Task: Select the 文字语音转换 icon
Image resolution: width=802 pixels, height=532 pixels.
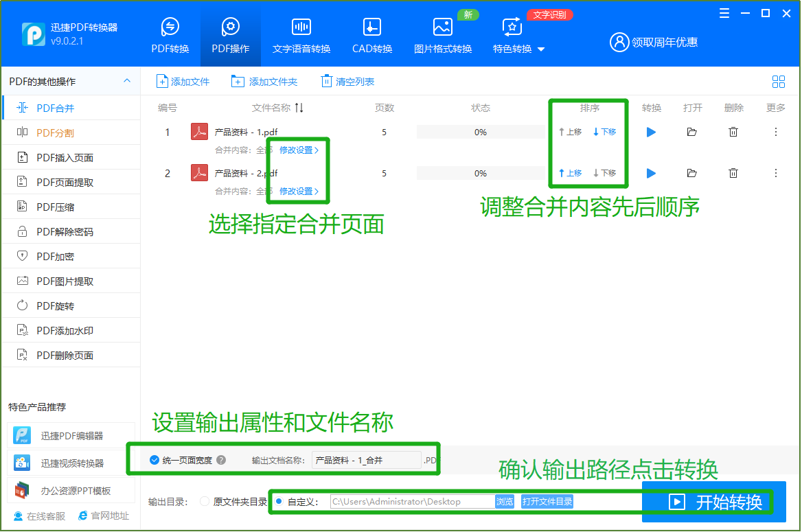Action: [x=301, y=27]
